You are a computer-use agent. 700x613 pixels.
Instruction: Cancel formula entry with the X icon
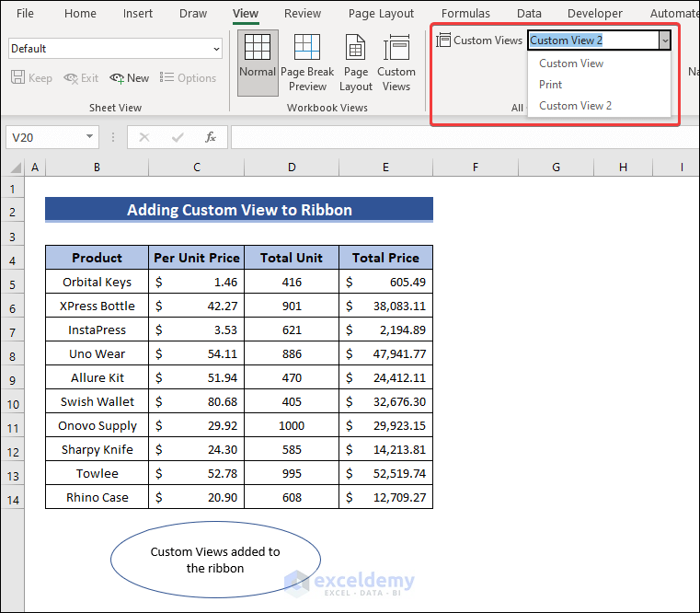click(144, 137)
